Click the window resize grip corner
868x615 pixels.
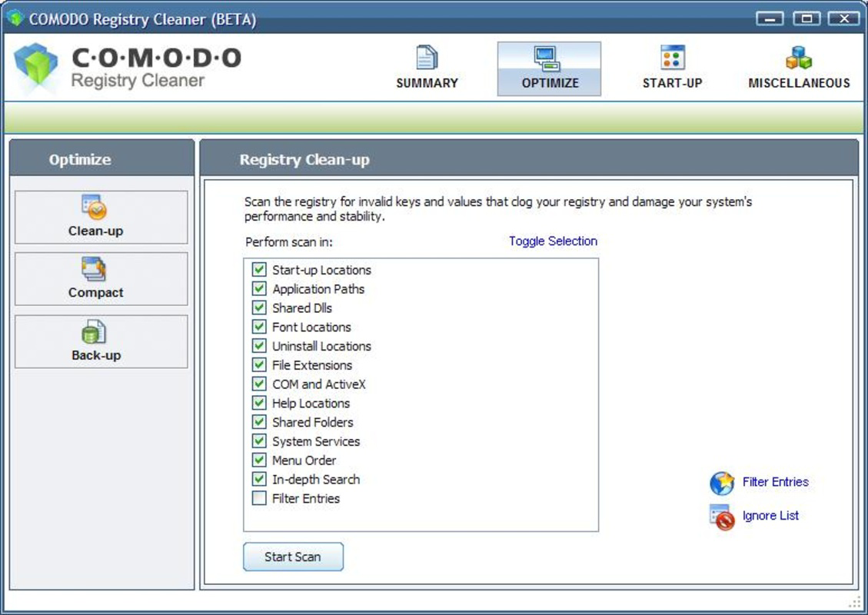pyautogui.click(x=855, y=602)
